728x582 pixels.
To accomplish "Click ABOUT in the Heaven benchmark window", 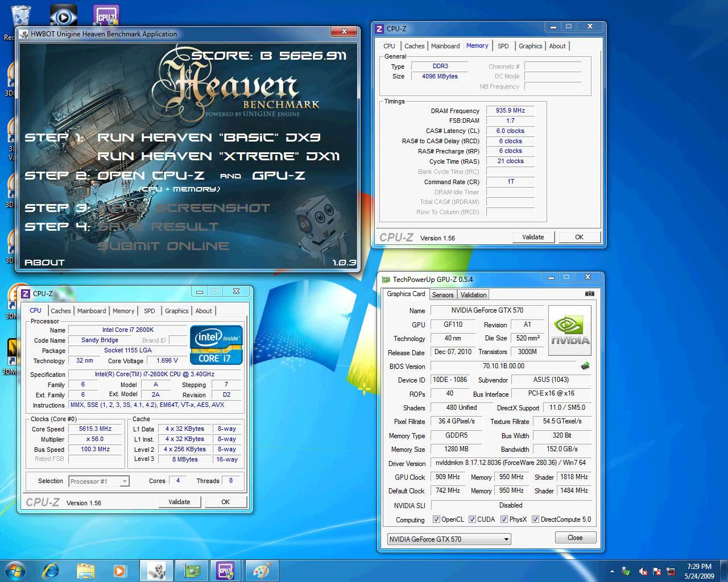I will pyautogui.click(x=45, y=262).
